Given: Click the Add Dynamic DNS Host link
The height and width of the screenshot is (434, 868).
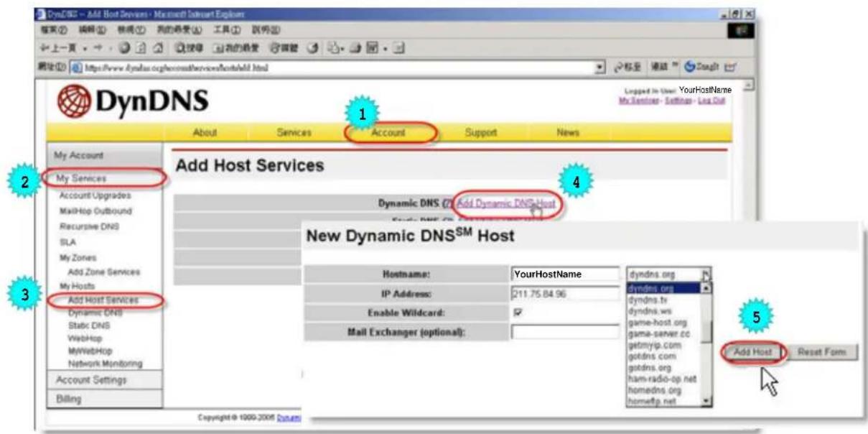Looking at the screenshot, I should point(506,204).
